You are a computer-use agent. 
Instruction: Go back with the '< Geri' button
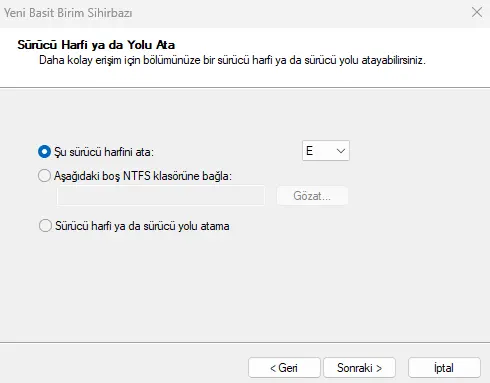(x=284, y=368)
